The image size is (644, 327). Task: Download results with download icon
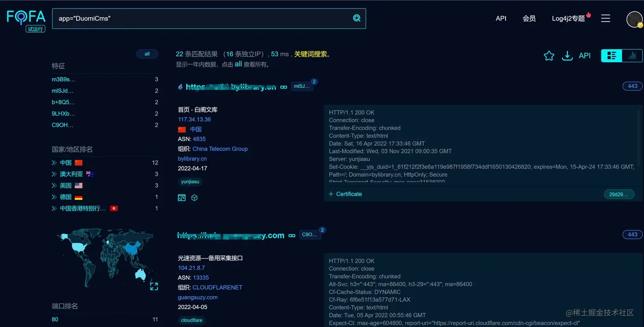coord(567,56)
